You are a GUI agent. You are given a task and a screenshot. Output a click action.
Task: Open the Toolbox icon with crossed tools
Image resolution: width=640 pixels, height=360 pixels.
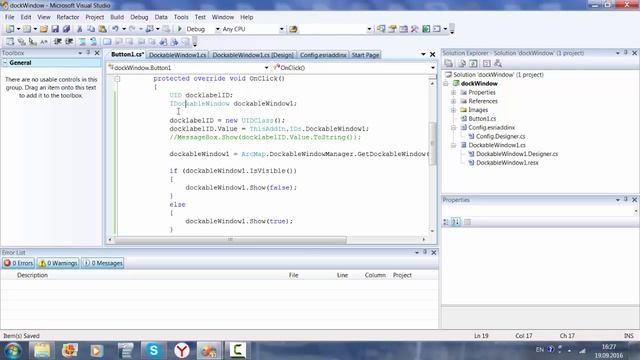point(415,29)
